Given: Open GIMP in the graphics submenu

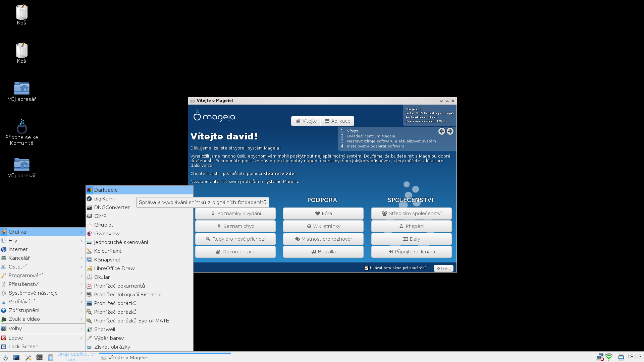Looking at the screenshot, I should (x=140, y=216).
